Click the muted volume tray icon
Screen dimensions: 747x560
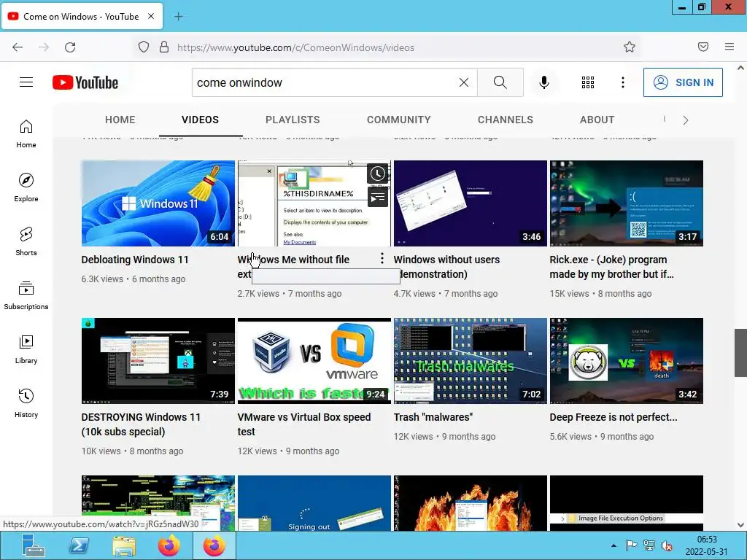[667, 545]
